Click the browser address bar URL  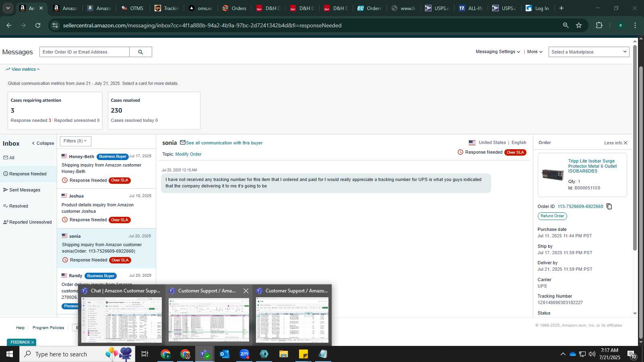(202, 25)
